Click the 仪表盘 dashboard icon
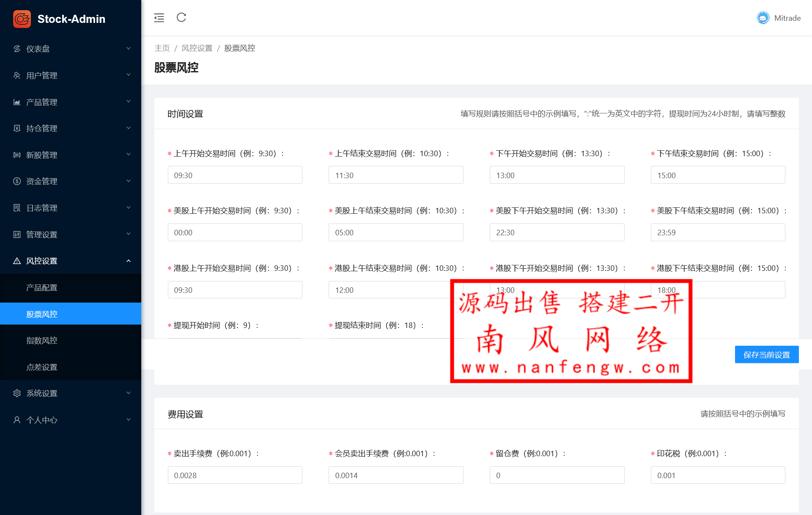 click(17, 49)
